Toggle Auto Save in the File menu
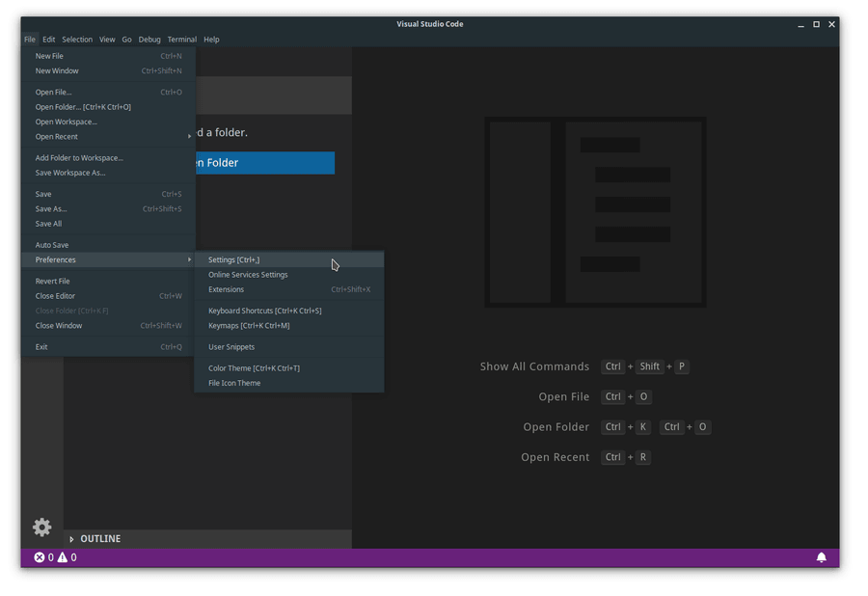 tap(53, 244)
